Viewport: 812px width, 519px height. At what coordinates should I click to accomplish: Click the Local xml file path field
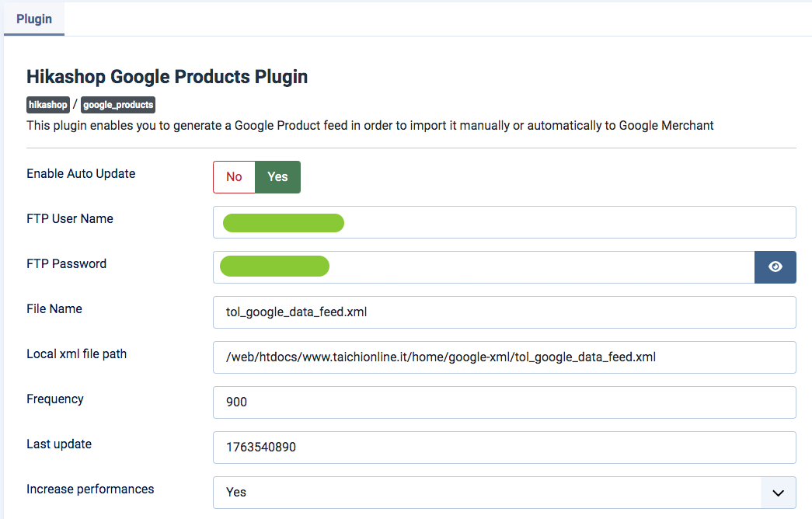[x=504, y=357]
